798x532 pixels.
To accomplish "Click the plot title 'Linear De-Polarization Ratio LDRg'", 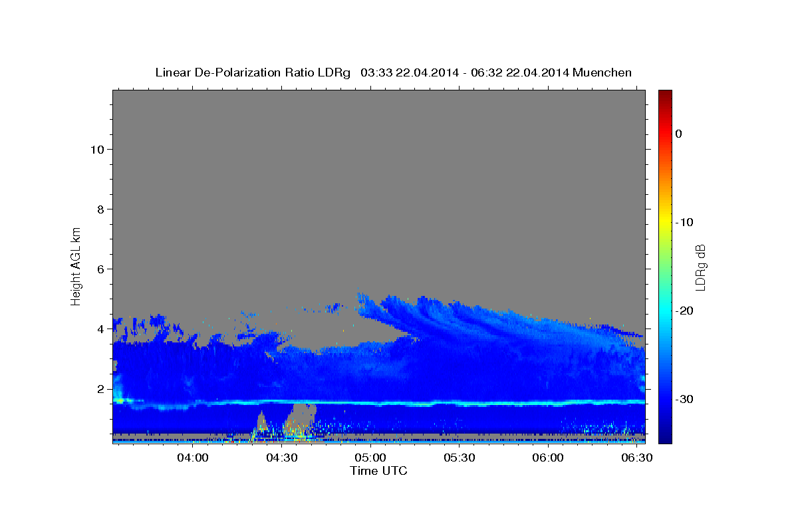I will tap(253, 72).
